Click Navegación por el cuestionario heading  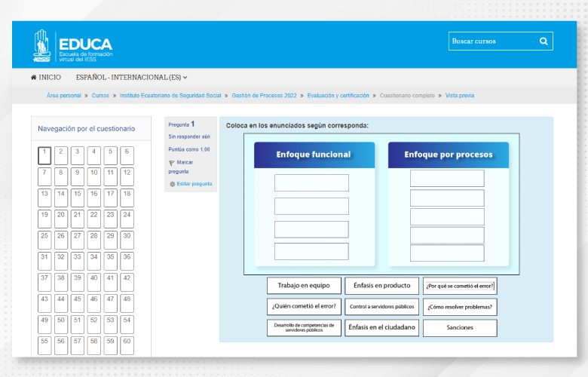[x=86, y=129]
